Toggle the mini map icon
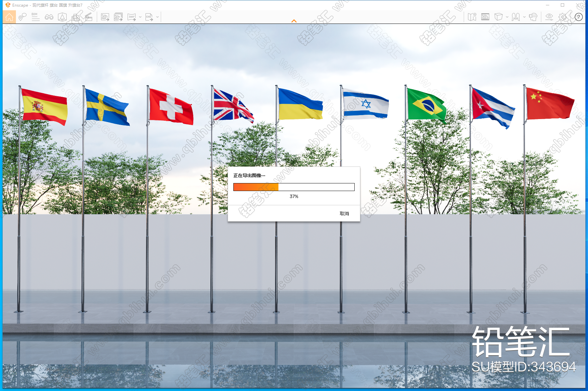588x391 pixels. point(472,17)
